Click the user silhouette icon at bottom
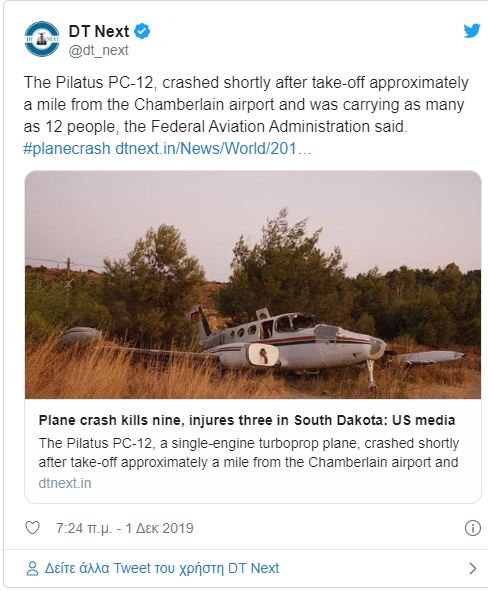 tap(32, 568)
